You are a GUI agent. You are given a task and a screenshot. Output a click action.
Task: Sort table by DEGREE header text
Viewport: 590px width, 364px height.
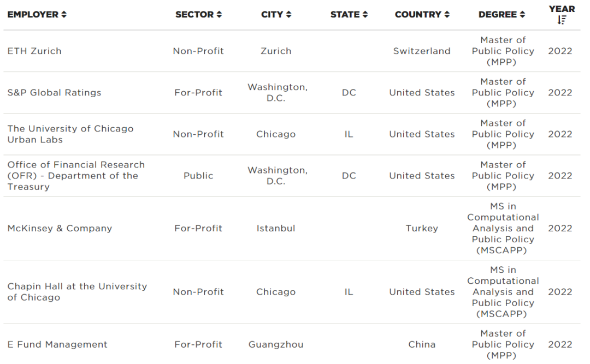point(498,15)
